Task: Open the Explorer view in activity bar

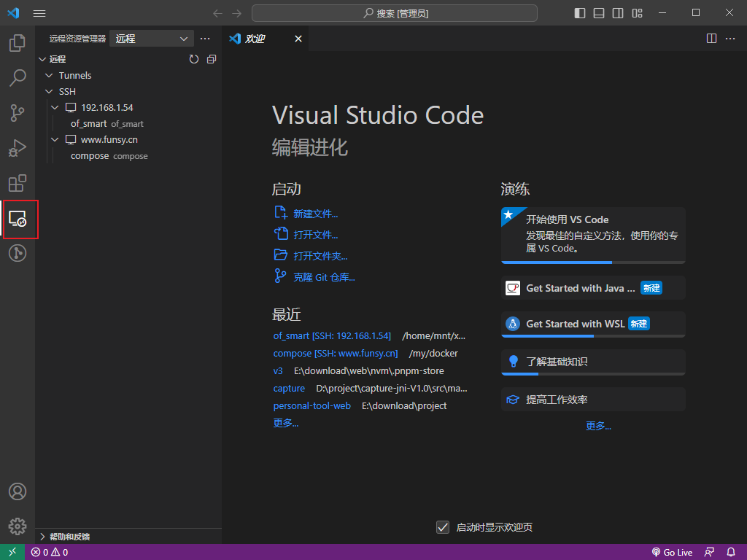Action: [18, 43]
